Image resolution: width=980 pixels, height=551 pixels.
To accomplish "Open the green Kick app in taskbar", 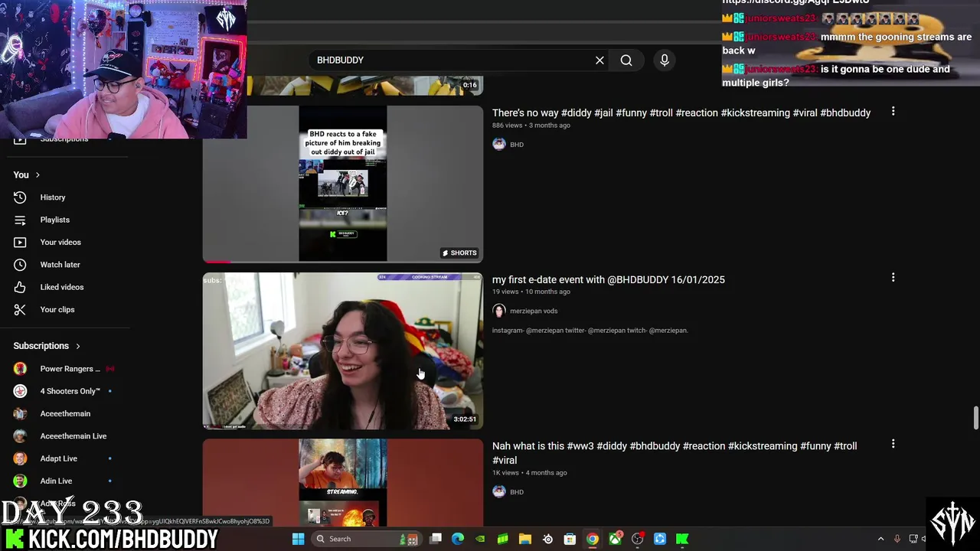I will (682, 539).
